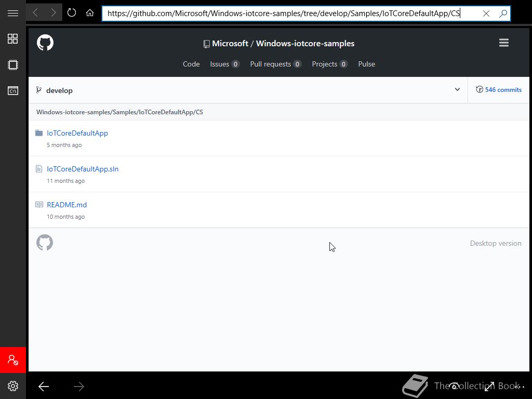Open GitHub's three-line navigation menu
Image resolution: width=532 pixels, height=399 pixels.
click(x=504, y=43)
